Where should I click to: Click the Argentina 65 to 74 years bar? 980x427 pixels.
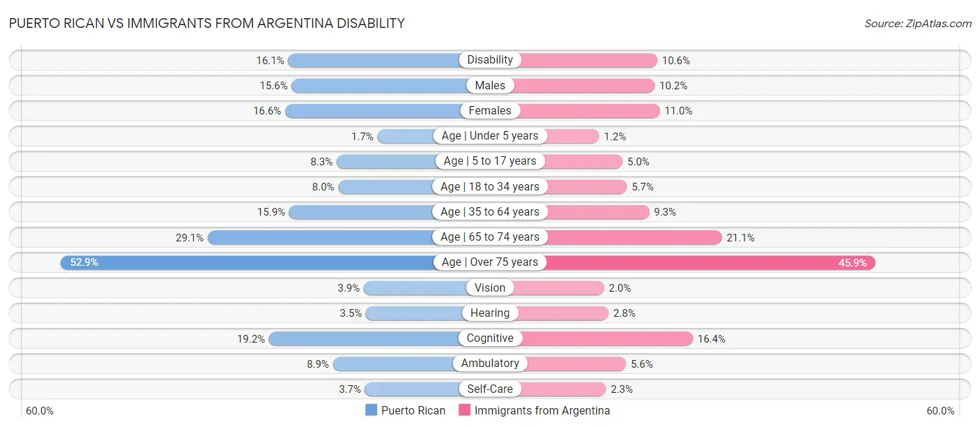click(x=633, y=237)
